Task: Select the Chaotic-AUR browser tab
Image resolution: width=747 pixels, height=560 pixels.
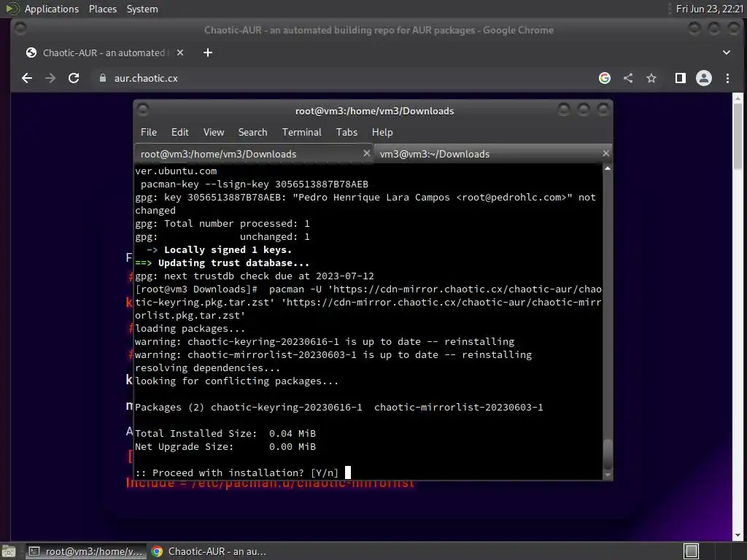Action: (104, 52)
